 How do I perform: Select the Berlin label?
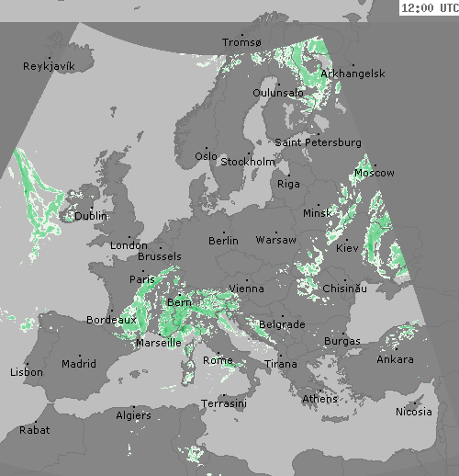click(223, 241)
